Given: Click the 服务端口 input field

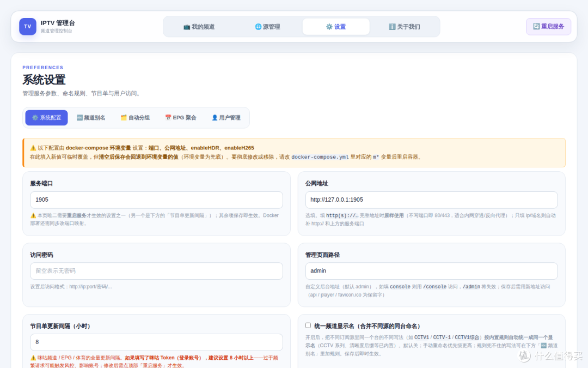Looking at the screenshot, I should pyautogui.click(x=156, y=200).
